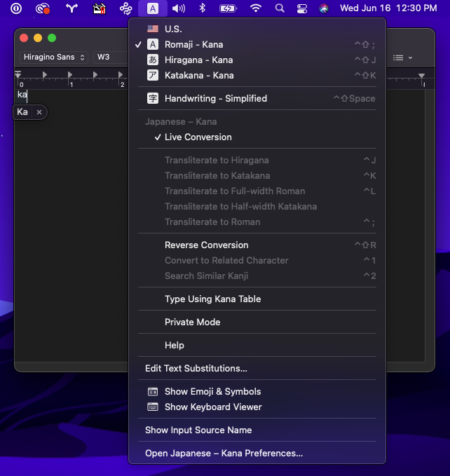Screen dimensions: 450x476
Task: Click the Handwriting 字 icon
Action: point(153,98)
